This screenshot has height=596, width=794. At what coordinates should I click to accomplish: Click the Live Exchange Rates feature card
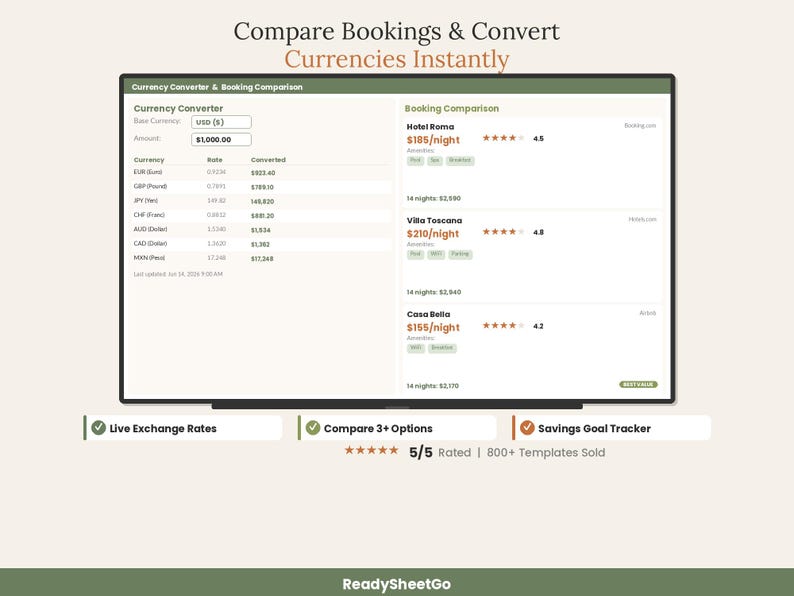[183, 428]
